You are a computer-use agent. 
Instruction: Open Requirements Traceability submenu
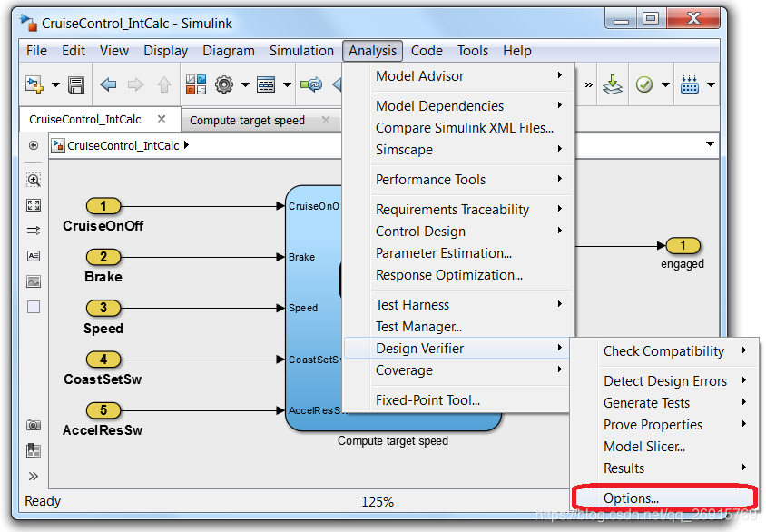pyautogui.click(x=457, y=210)
